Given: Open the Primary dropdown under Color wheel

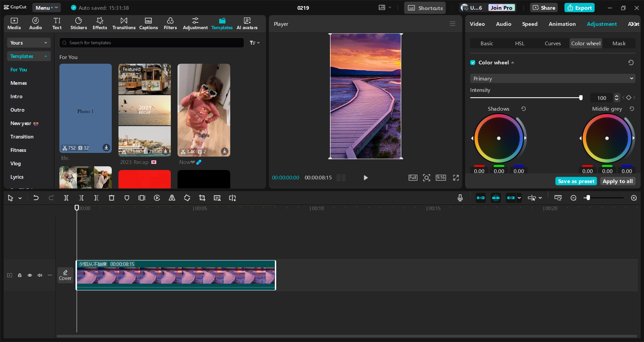Looking at the screenshot, I should 552,78.
